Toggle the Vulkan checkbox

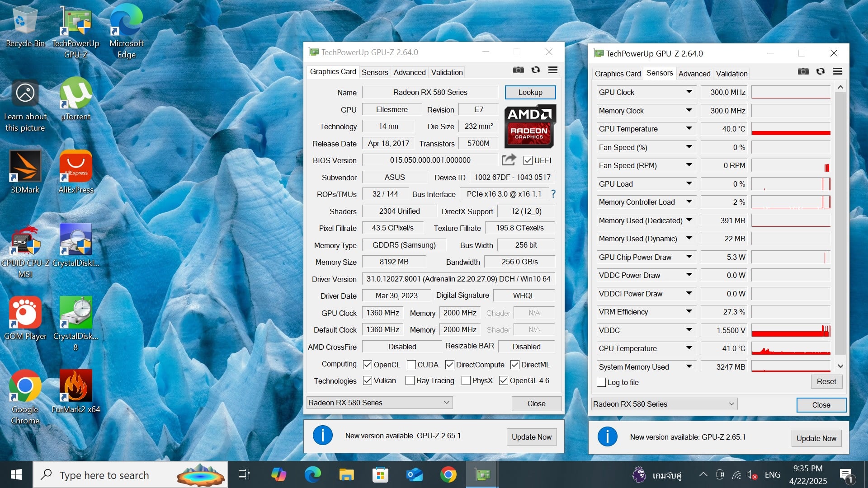click(x=368, y=380)
